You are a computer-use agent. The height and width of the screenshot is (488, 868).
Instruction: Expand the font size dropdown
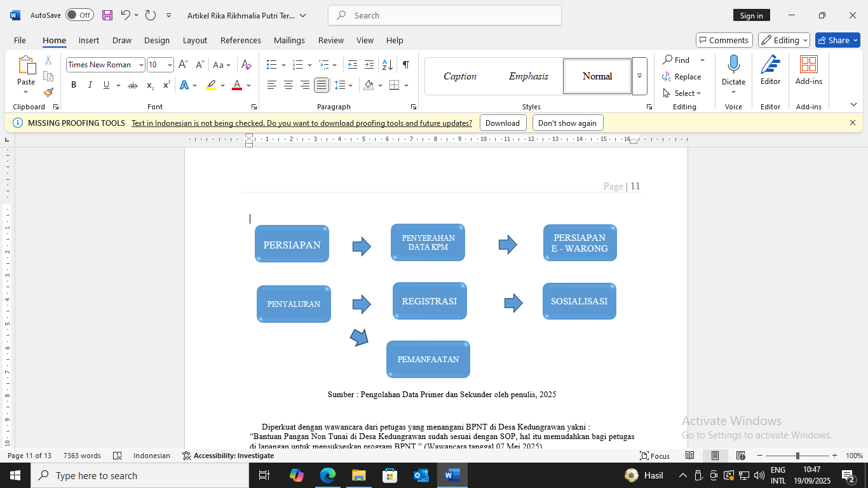(x=170, y=65)
